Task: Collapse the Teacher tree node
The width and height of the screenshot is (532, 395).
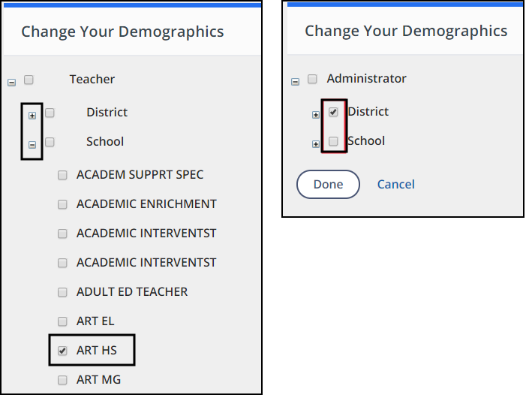Action: point(11,82)
